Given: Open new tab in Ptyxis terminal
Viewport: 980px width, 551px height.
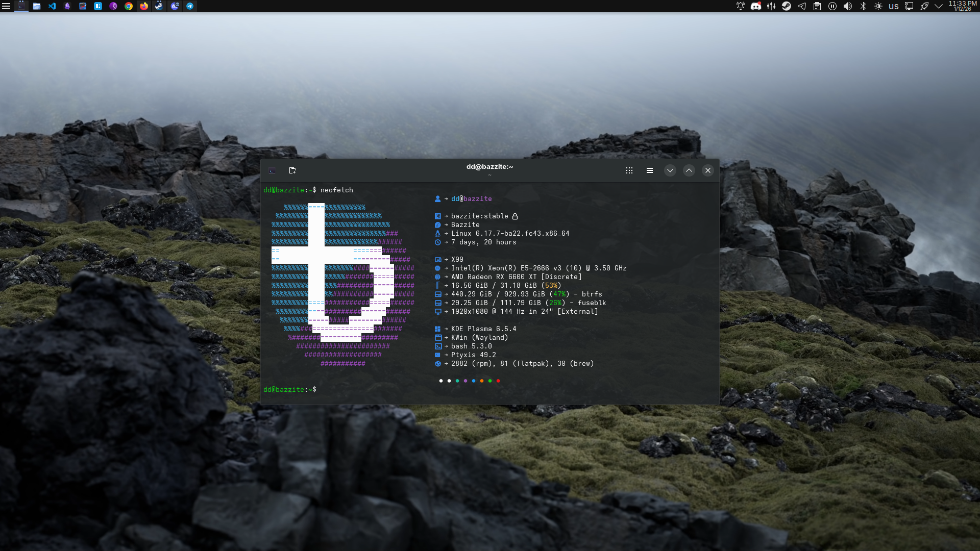Looking at the screenshot, I should coord(292,170).
